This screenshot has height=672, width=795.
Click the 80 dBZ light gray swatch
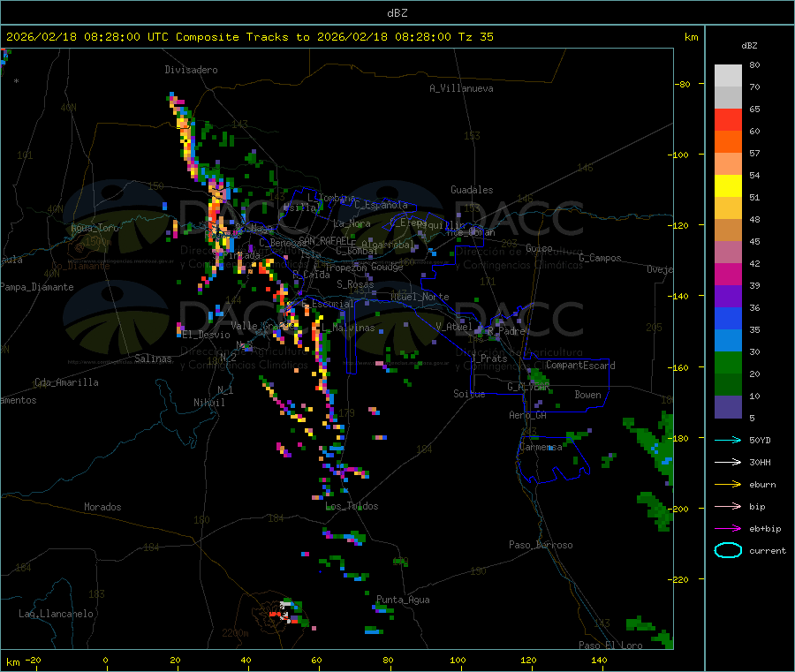(x=728, y=76)
